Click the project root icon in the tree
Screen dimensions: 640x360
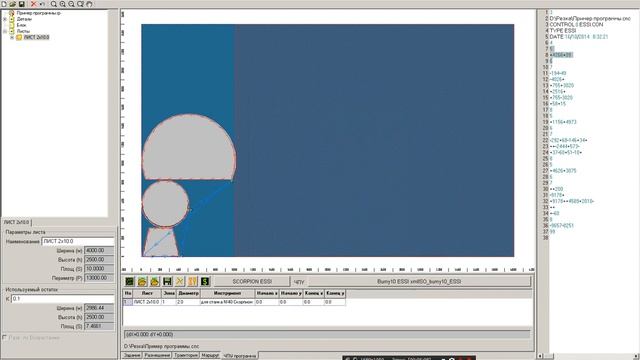pos(12,13)
